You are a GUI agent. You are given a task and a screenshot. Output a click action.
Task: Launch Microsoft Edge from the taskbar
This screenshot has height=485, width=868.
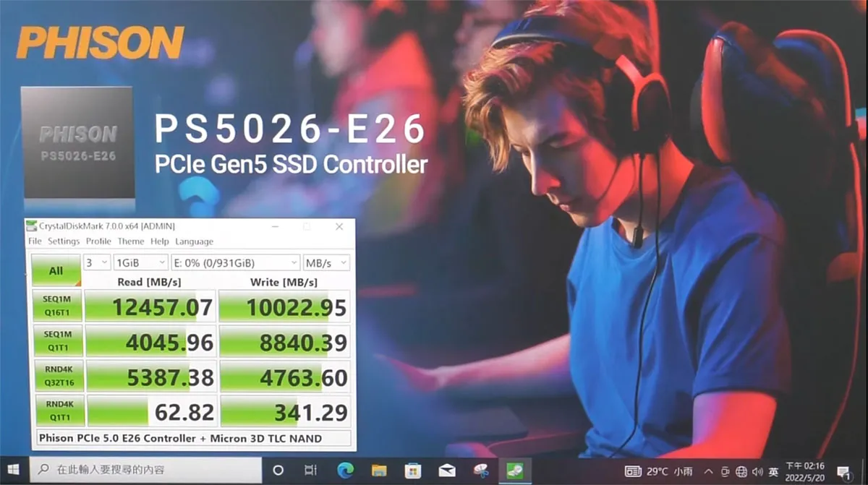coord(345,471)
